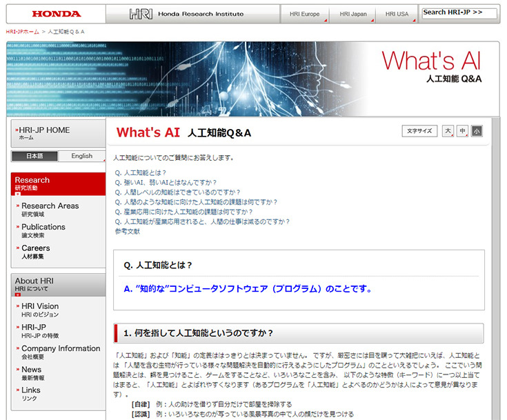
Task: Click the What's AI banner image
Action: 252,79
